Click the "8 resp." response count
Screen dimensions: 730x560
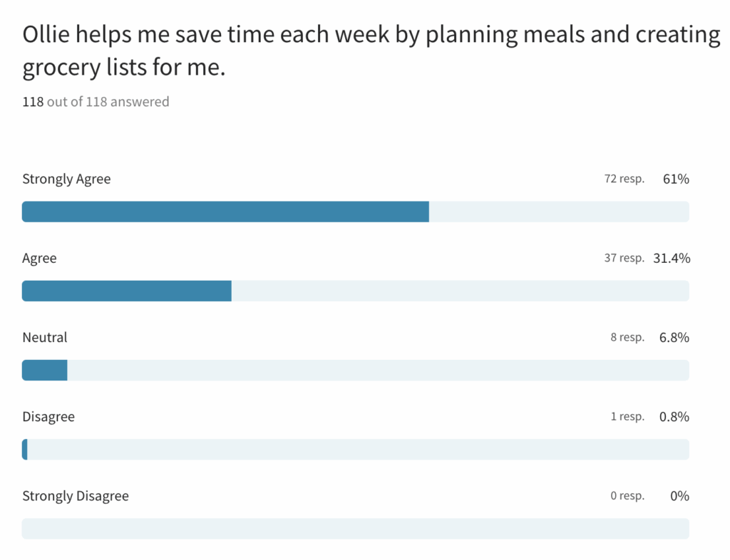pos(627,337)
